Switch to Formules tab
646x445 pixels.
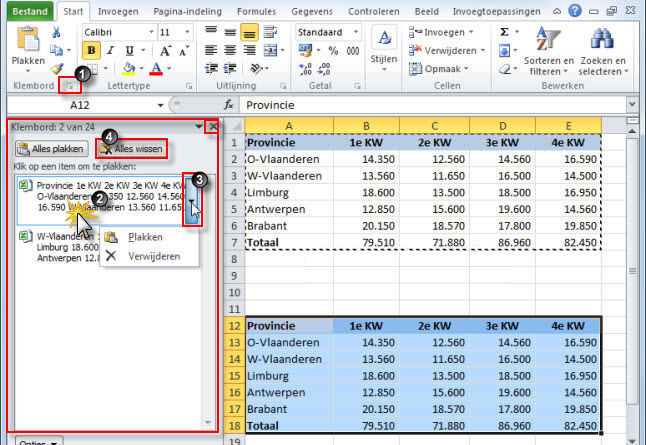point(256,12)
